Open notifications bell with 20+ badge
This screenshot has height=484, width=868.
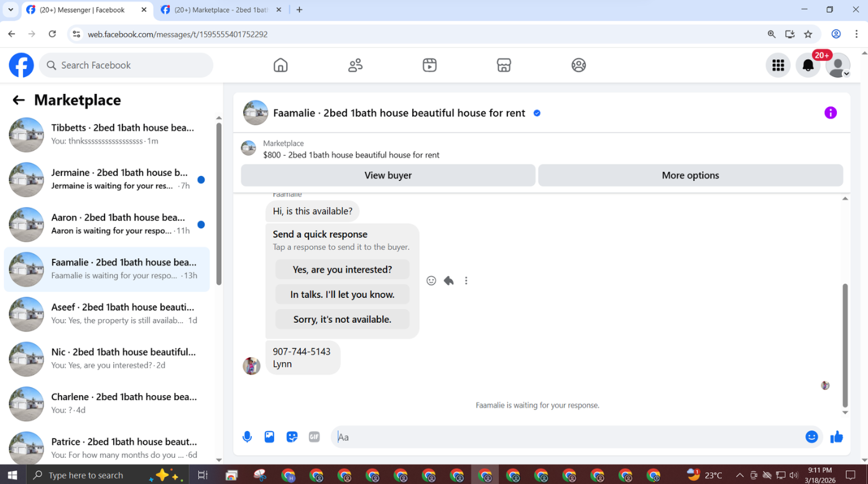[808, 65]
